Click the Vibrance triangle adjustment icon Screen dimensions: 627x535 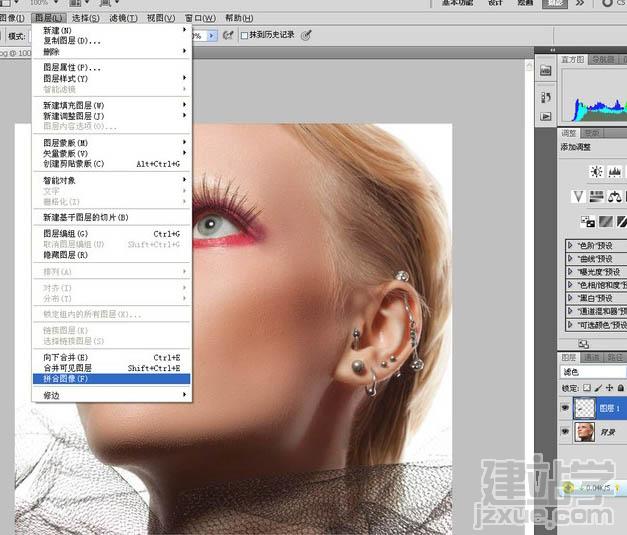click(x=578, y=196)
